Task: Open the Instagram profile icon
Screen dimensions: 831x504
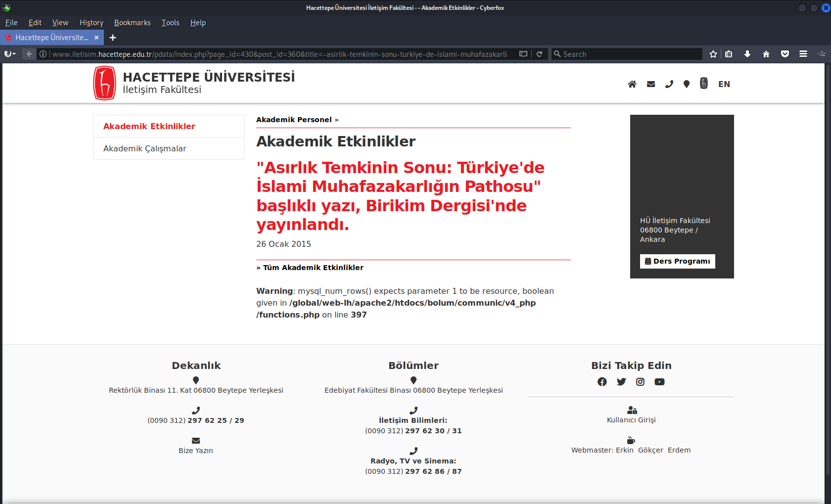Action: pos(640,382)
